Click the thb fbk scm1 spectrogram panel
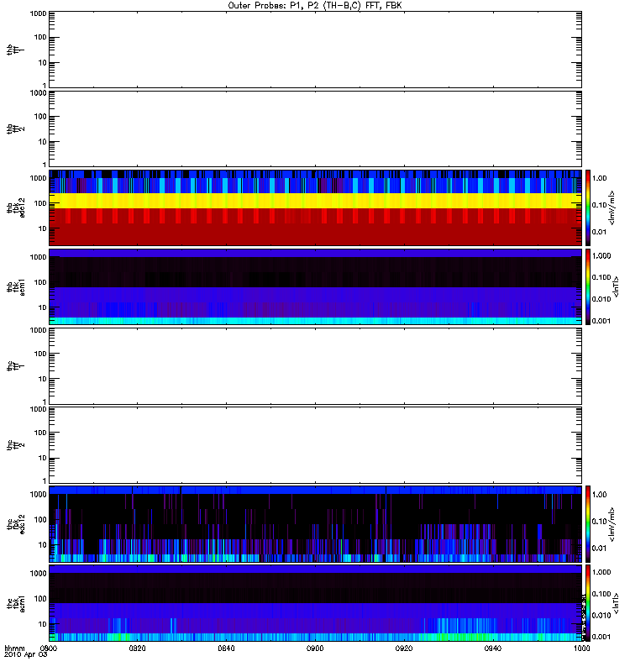This screenshot has width=630, height=672. [x=316, y=286]
